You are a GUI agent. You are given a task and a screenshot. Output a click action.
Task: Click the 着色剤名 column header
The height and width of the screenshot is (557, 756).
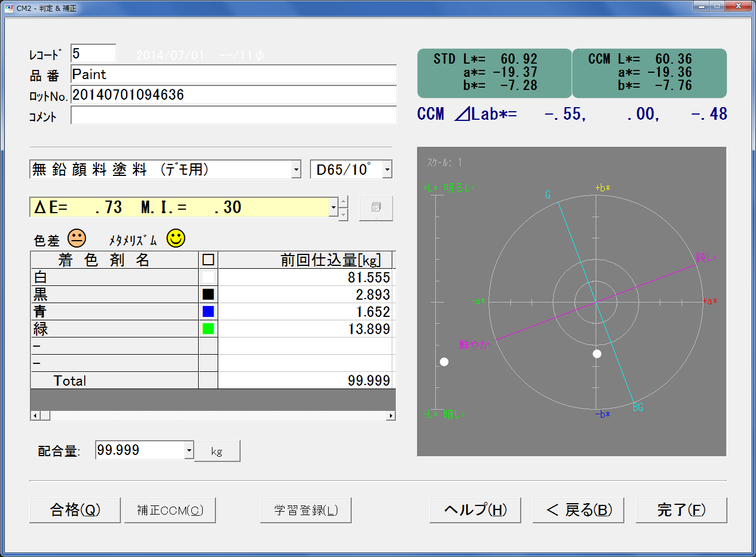(x=115, y=260)
